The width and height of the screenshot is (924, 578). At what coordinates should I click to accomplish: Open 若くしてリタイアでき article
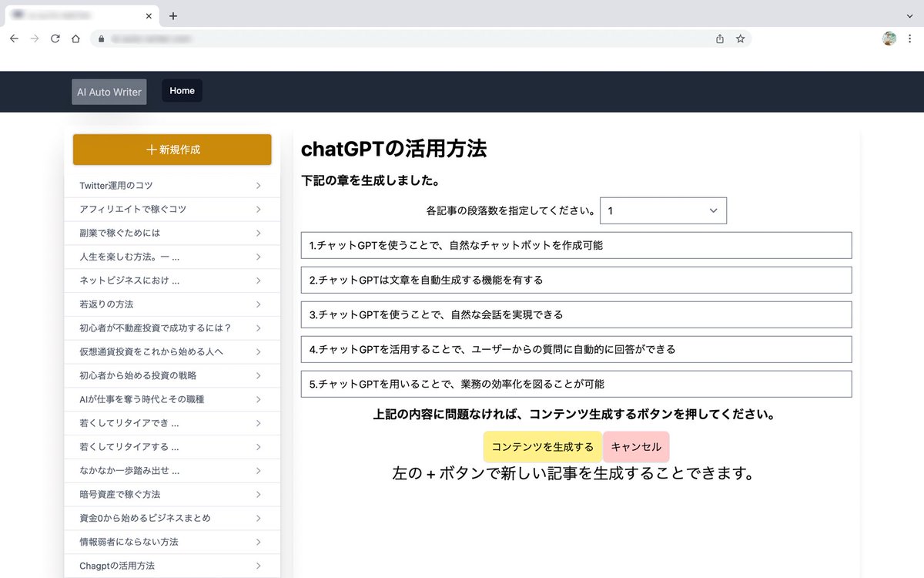[172, 423]
